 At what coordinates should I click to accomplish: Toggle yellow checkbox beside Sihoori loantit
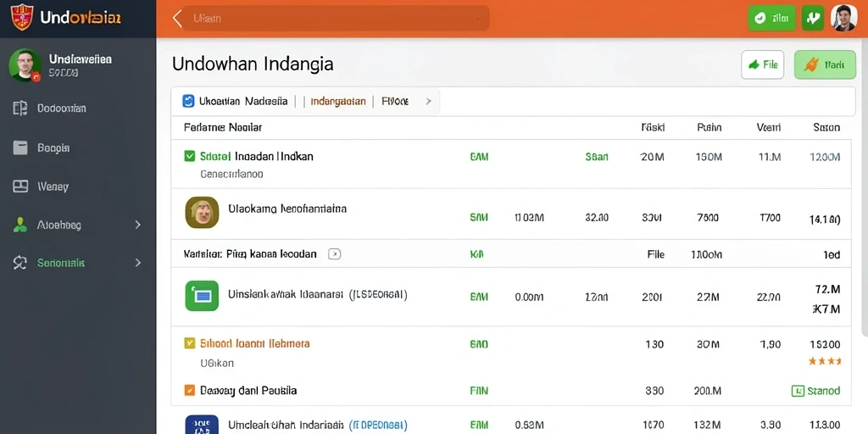(x=189, y=343)
